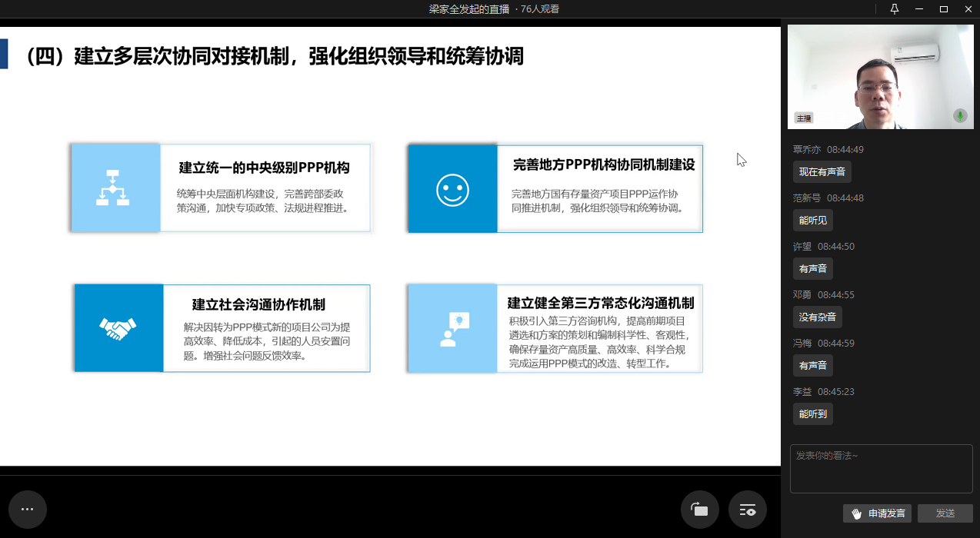The image size is (980, 538).
Task: Pin the live stream window on top
Action: tap(894, 9)
